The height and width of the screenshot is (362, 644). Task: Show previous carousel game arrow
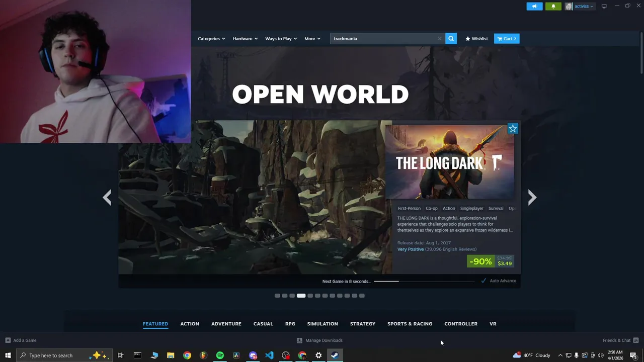coord(107,197)
